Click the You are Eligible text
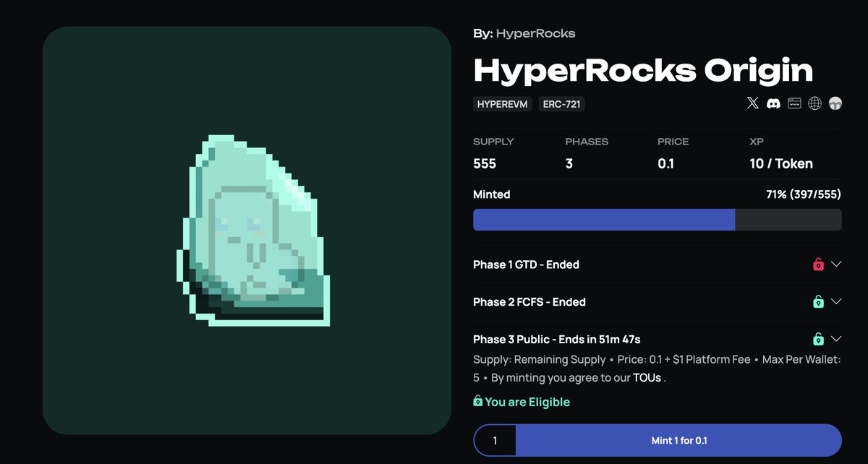Viewport: 868px width, 464px height. tap(527, 402)
